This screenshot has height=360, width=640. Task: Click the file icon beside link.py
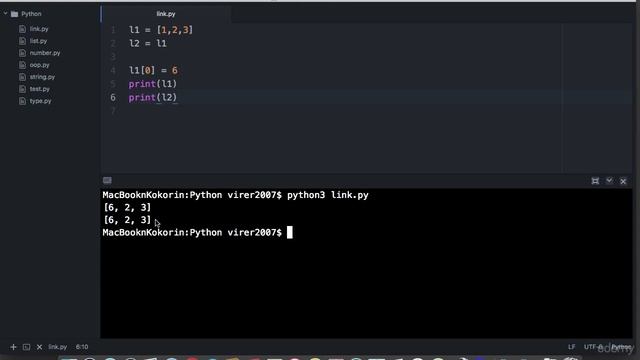pyautogui.click(x=22, y=29)
